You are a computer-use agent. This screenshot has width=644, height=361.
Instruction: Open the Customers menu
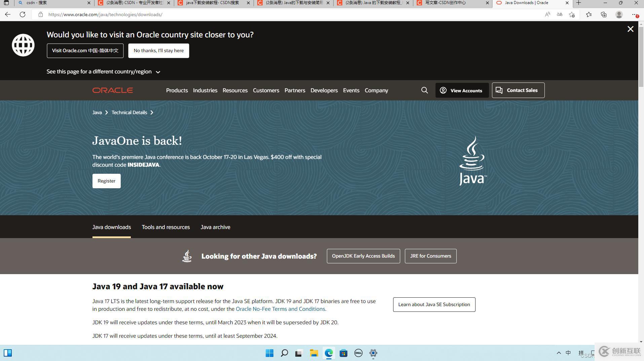(266, 90)
